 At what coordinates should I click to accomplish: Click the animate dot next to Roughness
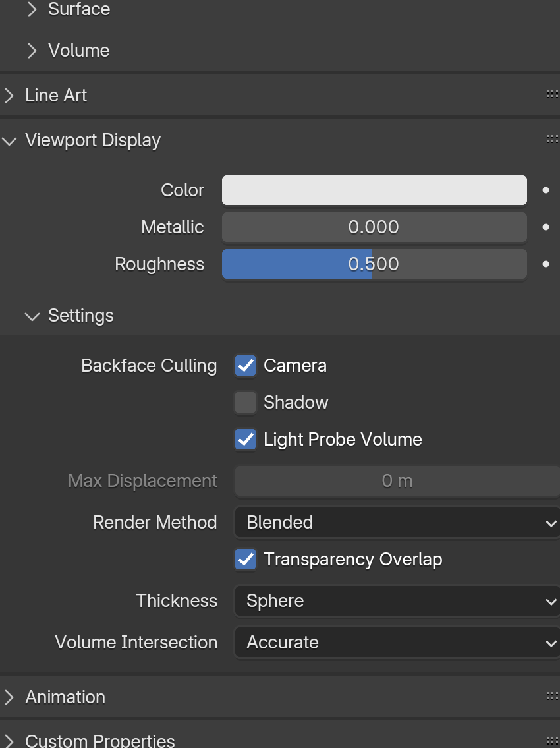tap(546, 264)
